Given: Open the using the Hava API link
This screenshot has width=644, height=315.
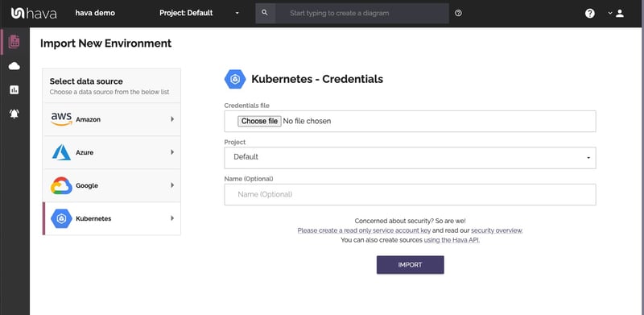Looking at the screenshot, I should [x=452, y=240].
